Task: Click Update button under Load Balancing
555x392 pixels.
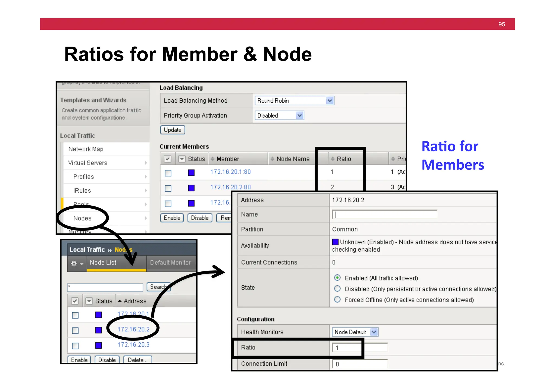Action: pos(173,130)
